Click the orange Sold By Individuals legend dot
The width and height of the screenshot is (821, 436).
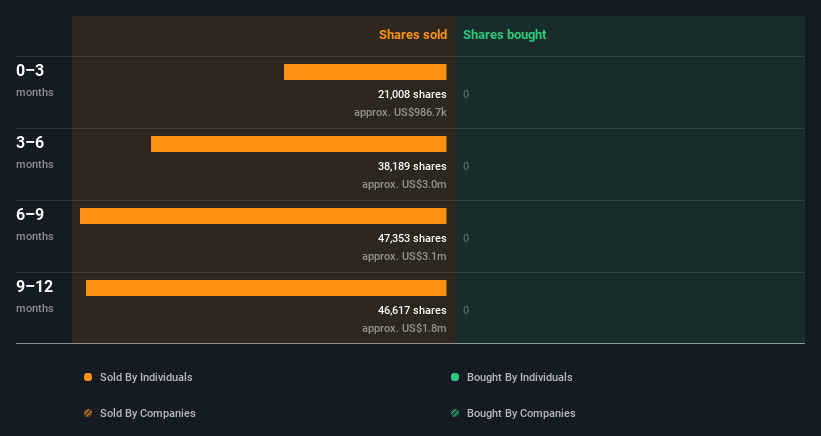coord(88,377)
